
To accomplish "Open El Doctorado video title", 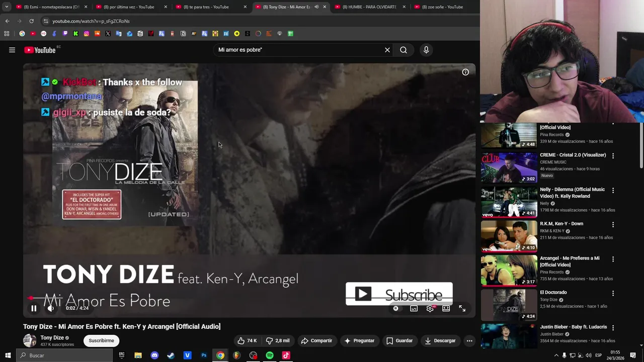I will [553, 292].
